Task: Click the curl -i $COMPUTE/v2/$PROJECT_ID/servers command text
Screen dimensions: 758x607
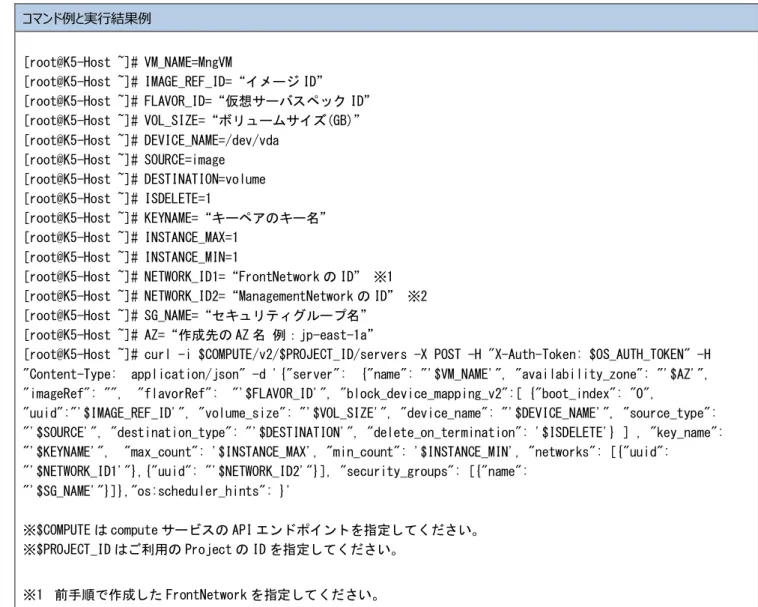Action: click(x=276, y=354)
